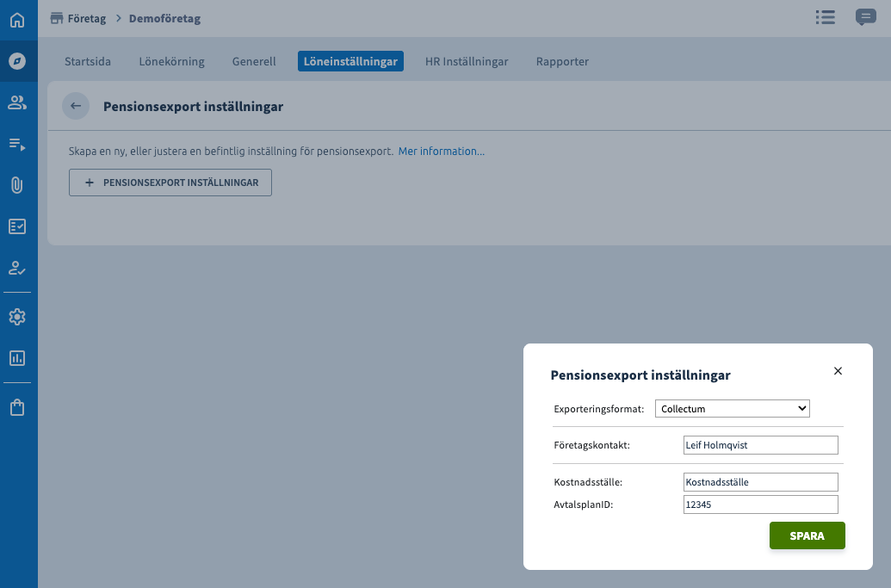The width and height of the screenshot is (891, 588).
Task: Expand the Exporteringsformat dropdown
Action: click(x=733, y=409)
